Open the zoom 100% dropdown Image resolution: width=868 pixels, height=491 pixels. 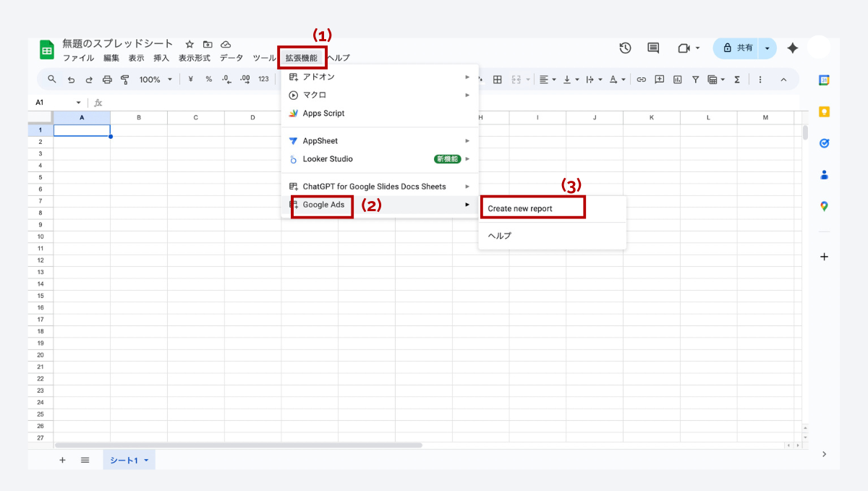pyautogui.click(x=156, y=80)
